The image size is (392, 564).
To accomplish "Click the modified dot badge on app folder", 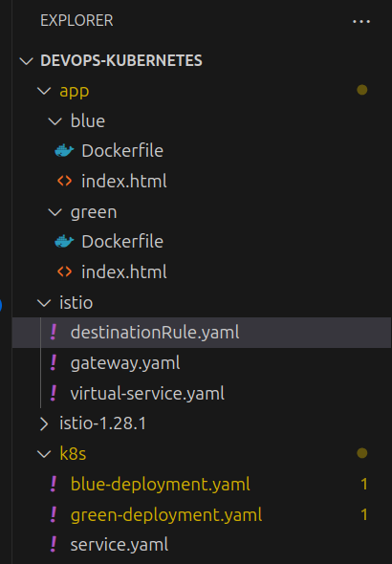I will point(362,90).
